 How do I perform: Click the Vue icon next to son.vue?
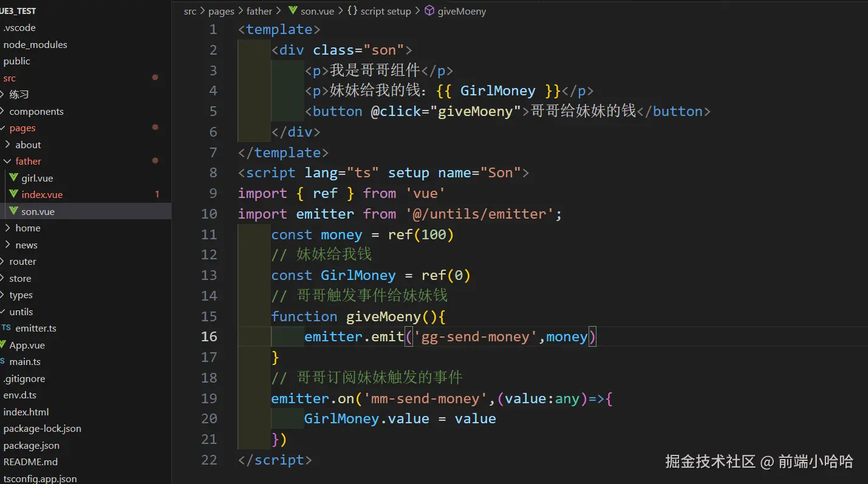coord(14,211)
